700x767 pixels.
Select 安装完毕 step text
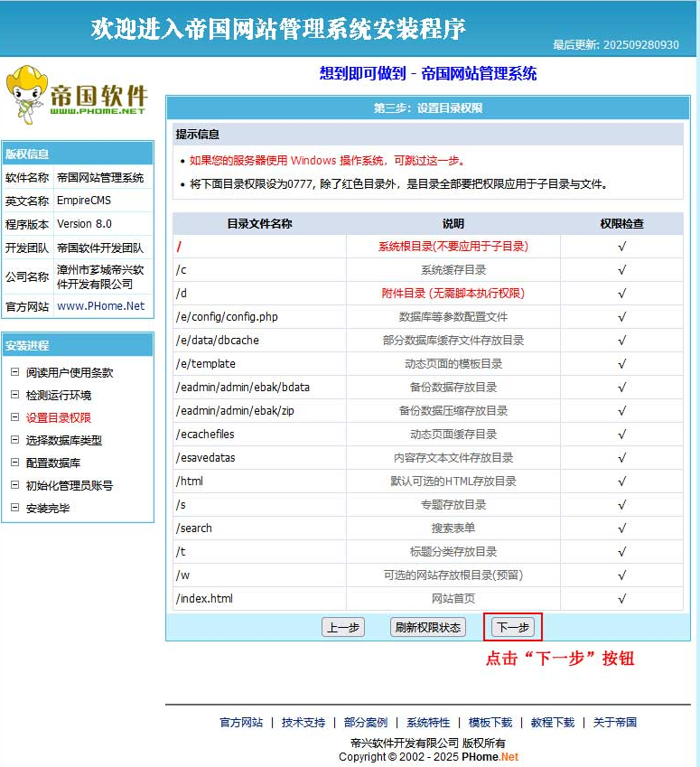coord(48,509)
